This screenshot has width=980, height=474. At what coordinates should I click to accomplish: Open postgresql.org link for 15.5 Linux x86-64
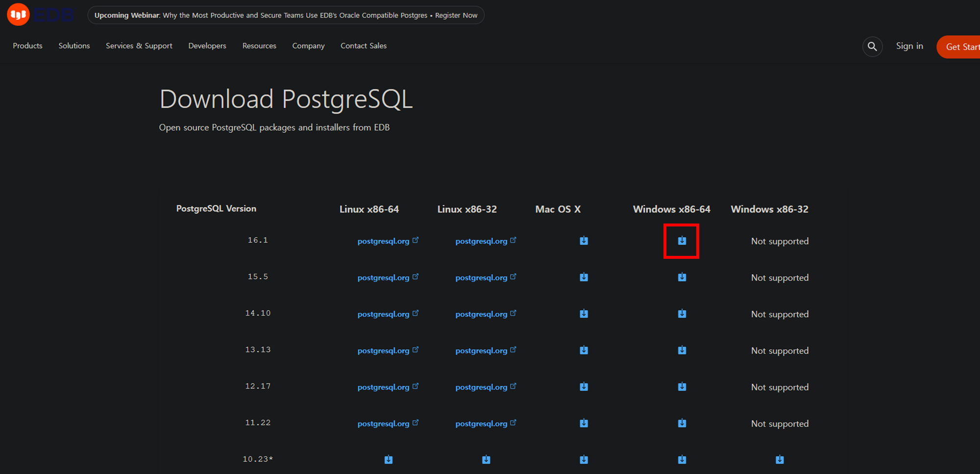tap(388, 277)
